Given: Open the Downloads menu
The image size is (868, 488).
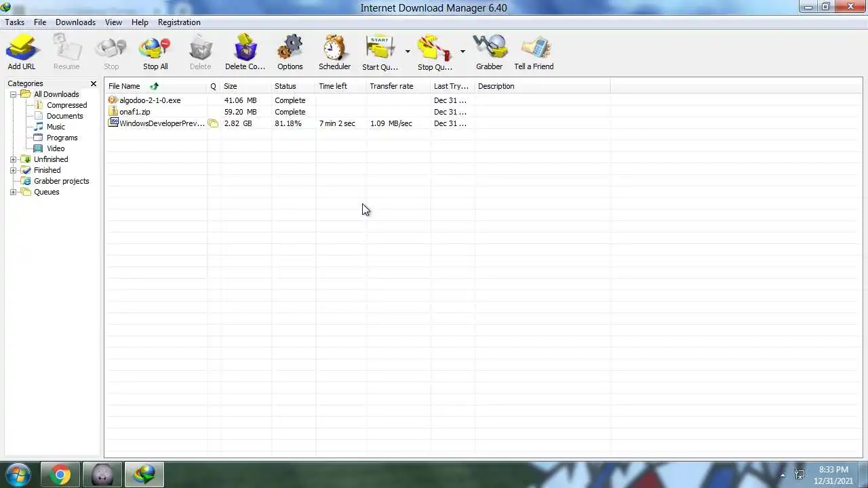Looking at the screenshot, I should [x=75, y=22].
